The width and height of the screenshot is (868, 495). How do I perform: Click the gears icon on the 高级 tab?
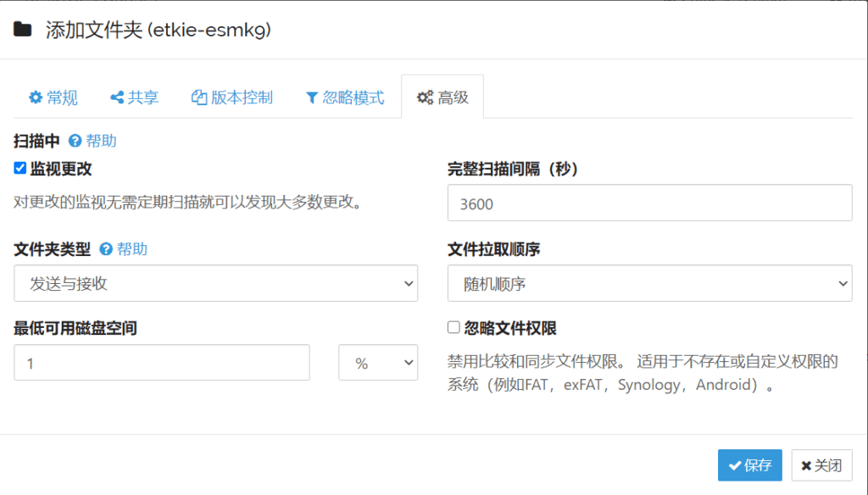coord(425,98)
